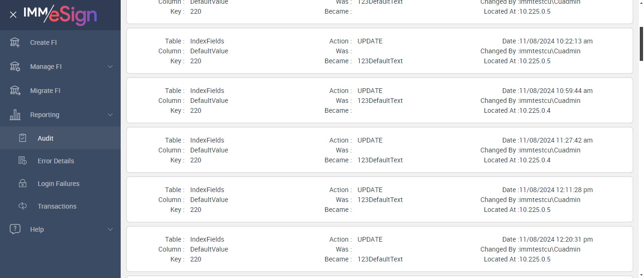The height and width of the screenshot is (278, 644).
Task: Collapse the Reporting section chevron
Action: click(x=110, y=115)
